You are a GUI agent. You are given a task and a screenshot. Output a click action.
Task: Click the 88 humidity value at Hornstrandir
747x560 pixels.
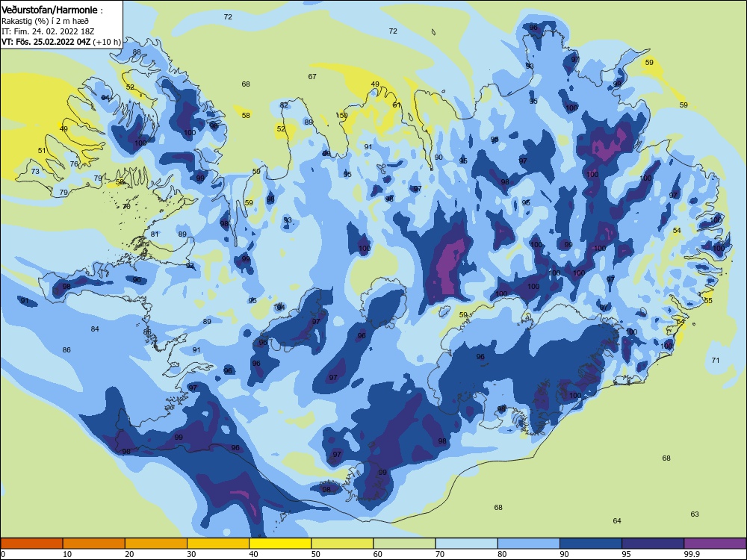137,52
